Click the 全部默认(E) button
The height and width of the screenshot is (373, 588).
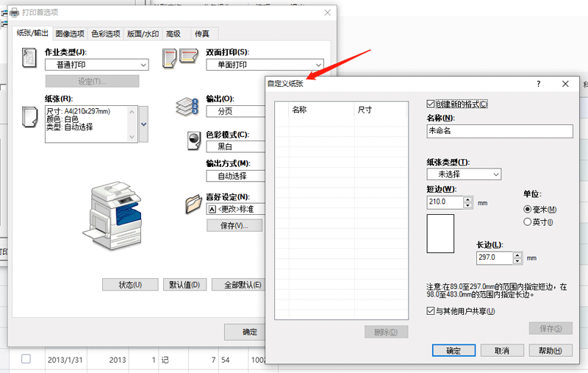pyautogui.click(x=238, y=285)
